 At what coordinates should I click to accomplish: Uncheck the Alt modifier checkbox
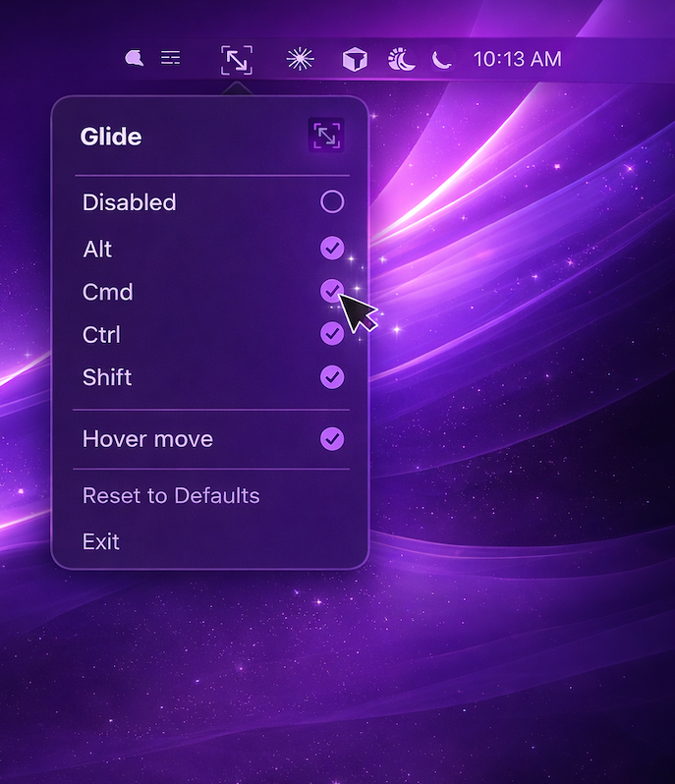coord(332,248)
